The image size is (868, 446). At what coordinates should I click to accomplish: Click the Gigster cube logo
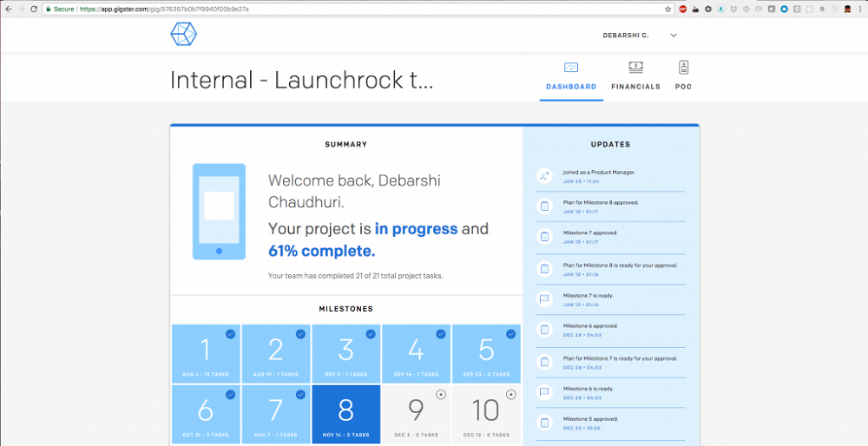coord(184,35)
